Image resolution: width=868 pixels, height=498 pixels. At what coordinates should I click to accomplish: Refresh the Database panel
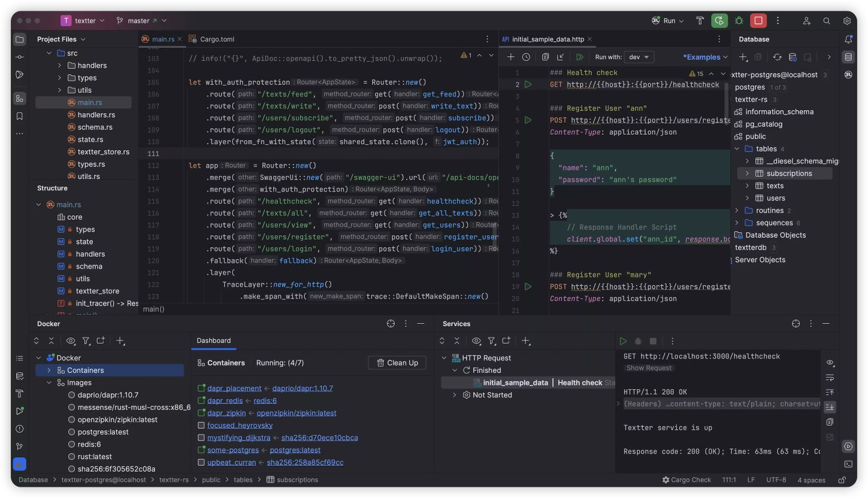tap(777, 57)
